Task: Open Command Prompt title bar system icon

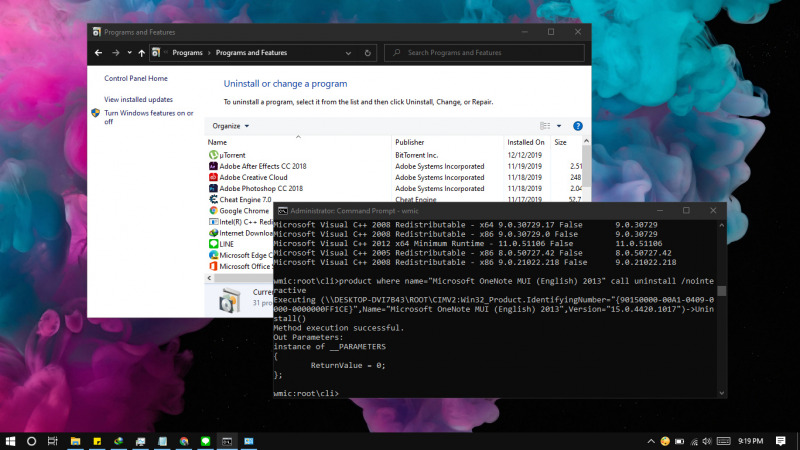Action: pos(282,211)
